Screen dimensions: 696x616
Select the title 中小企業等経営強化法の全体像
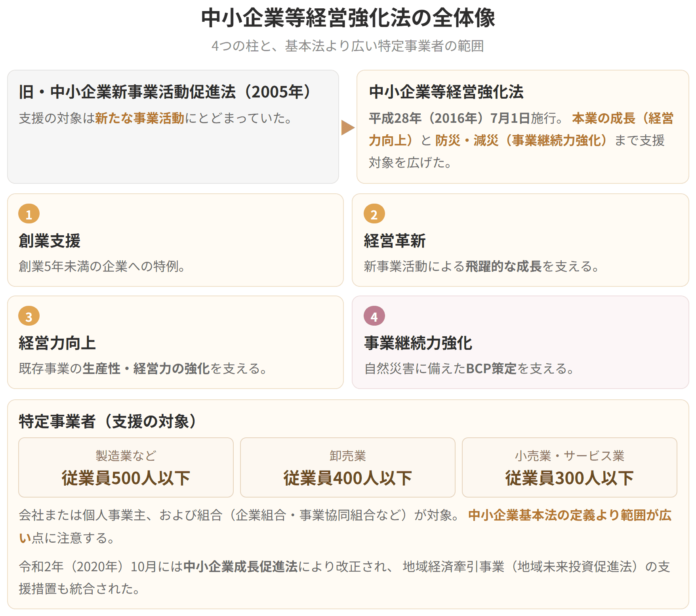[348, 18]
